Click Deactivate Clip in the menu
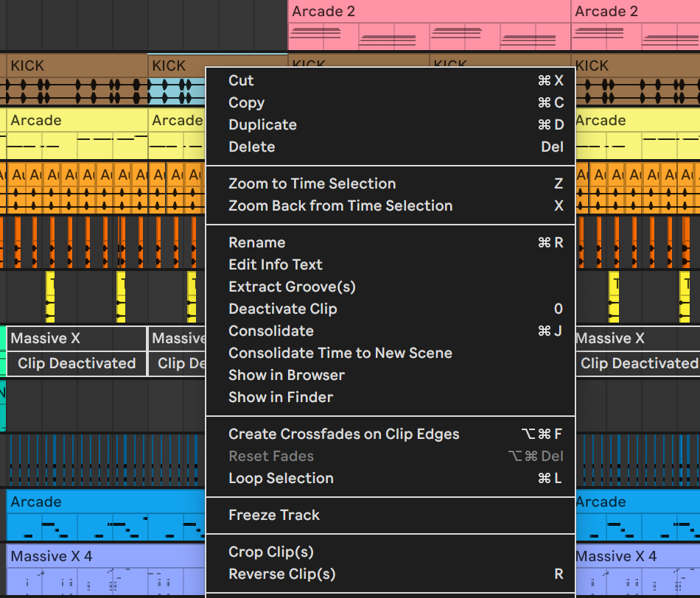This screenshot has width=700, height=598. tap(391, 309)
